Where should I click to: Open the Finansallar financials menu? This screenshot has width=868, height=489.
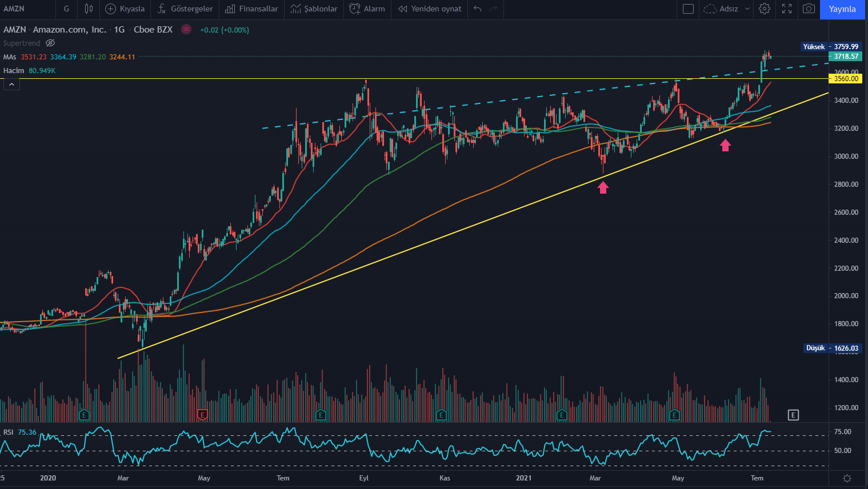(x=251, y=9)
